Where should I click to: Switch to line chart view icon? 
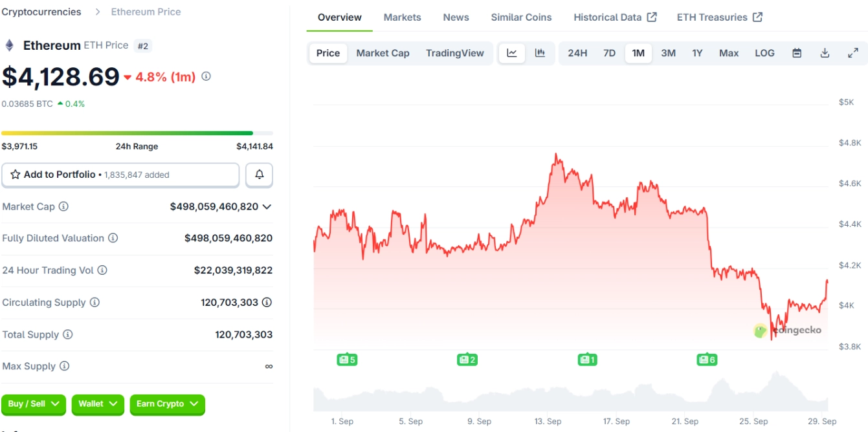point(512,53)
